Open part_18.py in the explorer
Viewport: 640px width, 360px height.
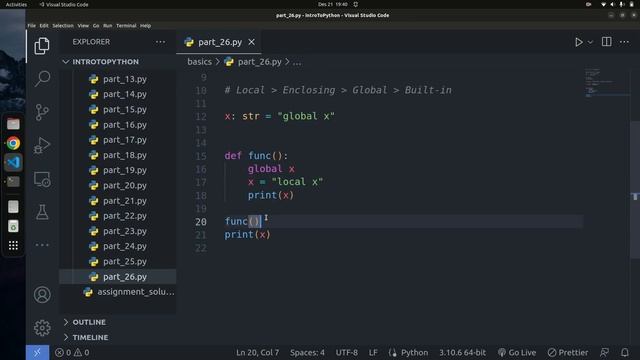[x=125, y=155]
